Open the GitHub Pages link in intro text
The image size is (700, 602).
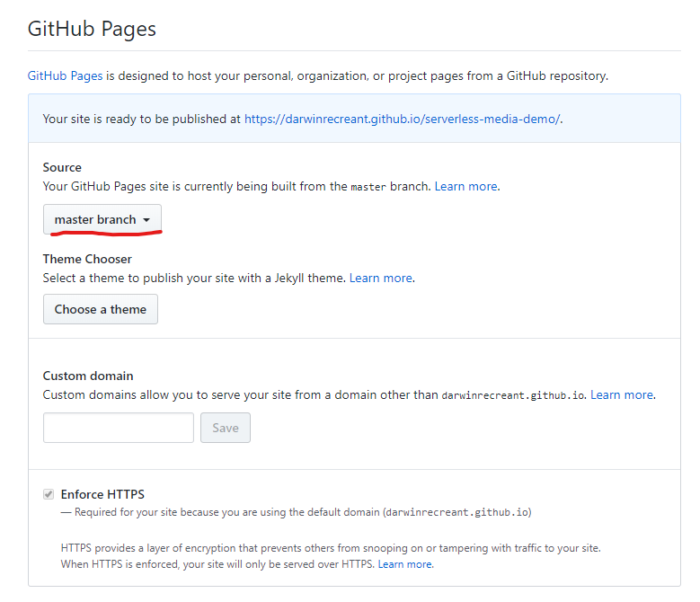pos(66,75)
